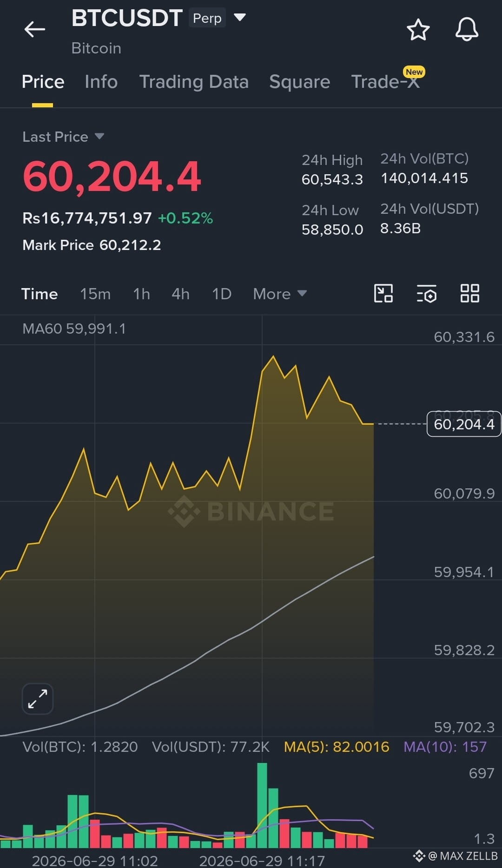
Task: Open chart indicator settings icon
Action: coord(426,293)
